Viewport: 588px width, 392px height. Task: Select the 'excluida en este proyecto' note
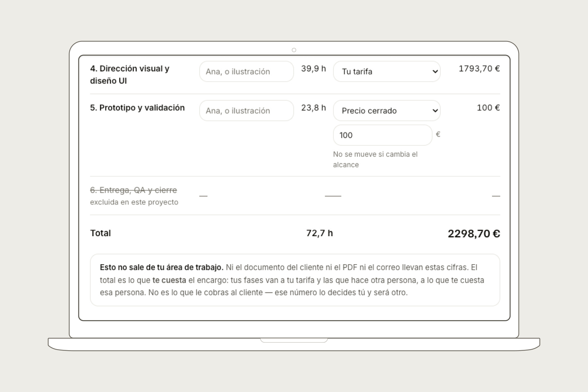pos(134,202)
